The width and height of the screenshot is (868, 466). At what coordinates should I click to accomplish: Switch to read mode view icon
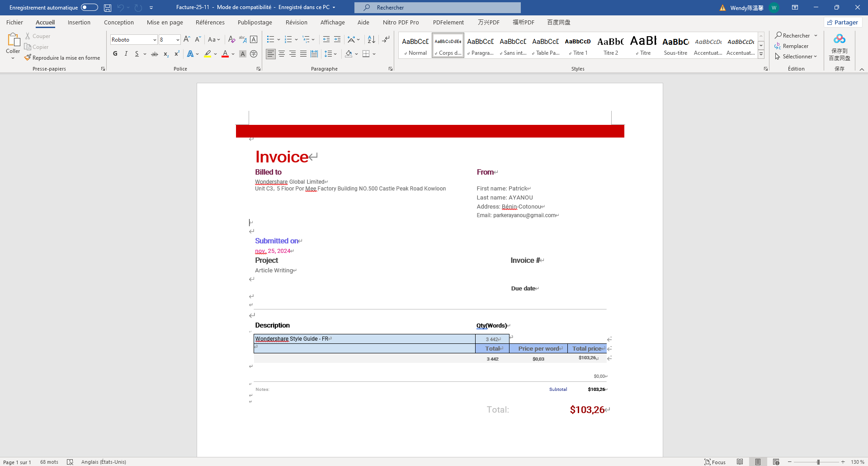click(740, 462)
